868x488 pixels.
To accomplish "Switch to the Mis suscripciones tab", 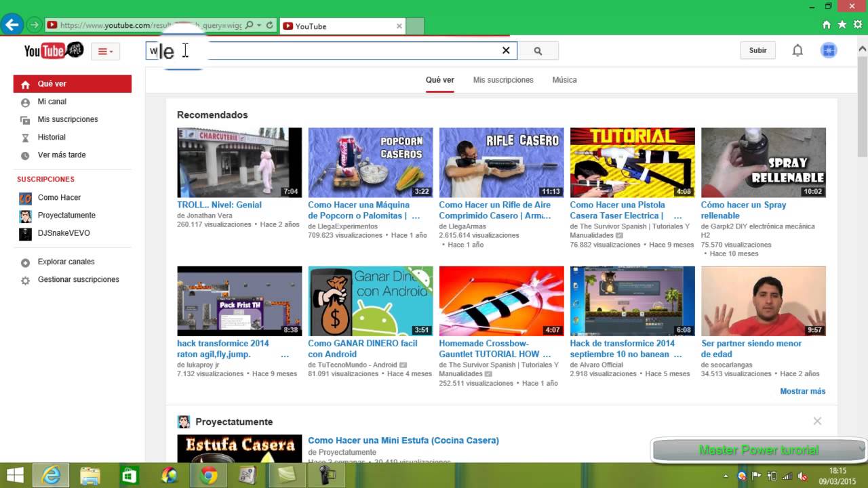I will [503, 80].
